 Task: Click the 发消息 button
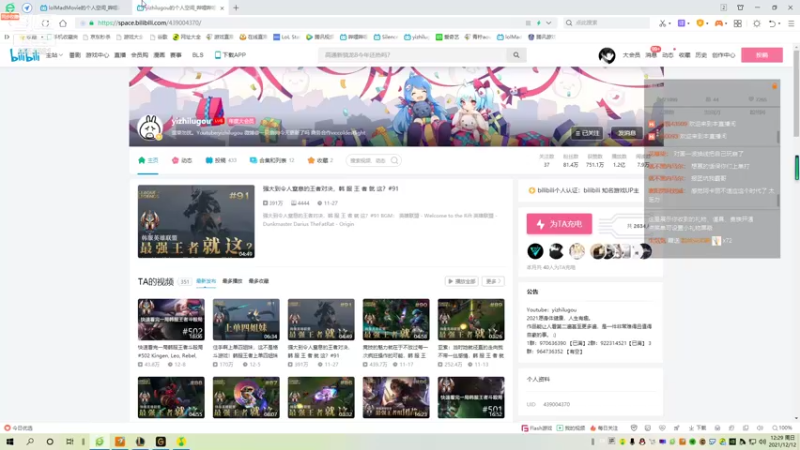[627, 133]
